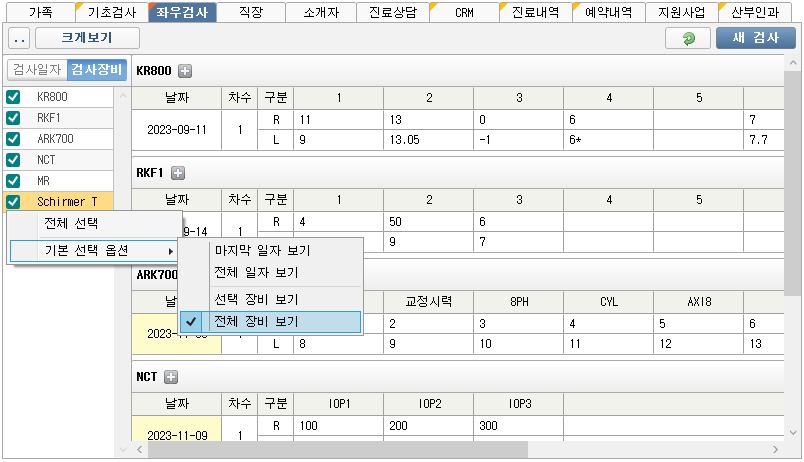
Task: Click the 새 검사 button
Action: [755, 39]
